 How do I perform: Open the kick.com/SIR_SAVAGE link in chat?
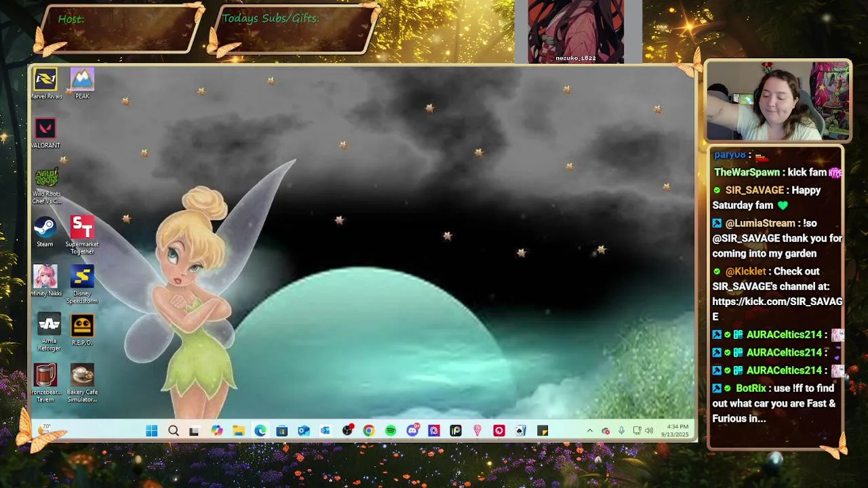point(777,308)
